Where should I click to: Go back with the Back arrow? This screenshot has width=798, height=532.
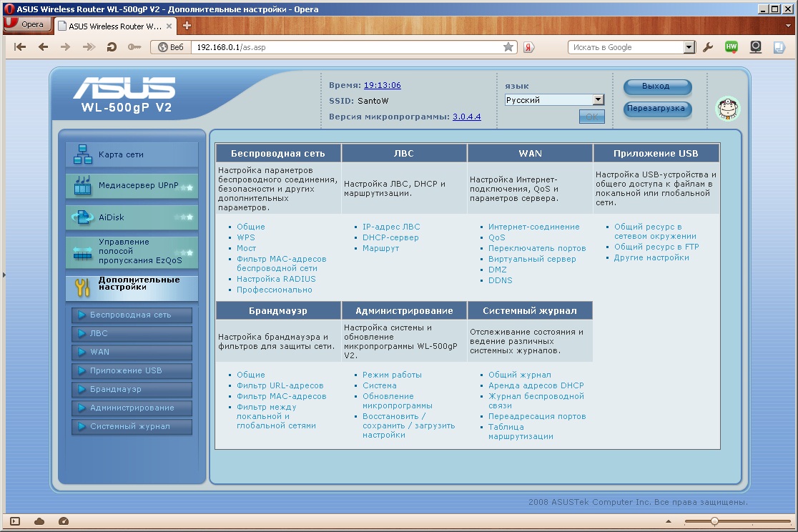[x=43, y=47]
